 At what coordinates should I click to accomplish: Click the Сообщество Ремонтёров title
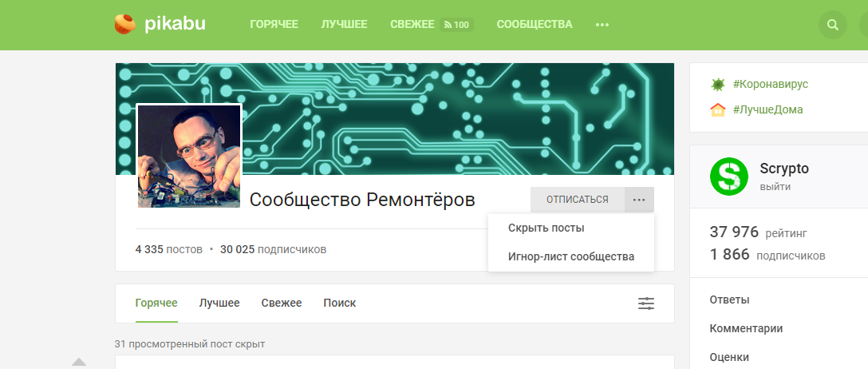[x=362, y=200]
